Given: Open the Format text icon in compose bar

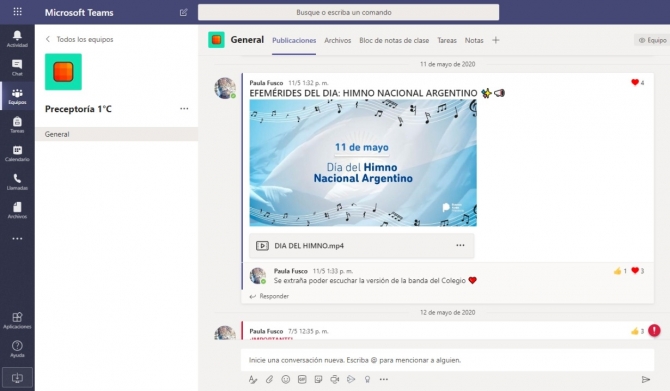Looking at the screenshot, I should [253, 379].
